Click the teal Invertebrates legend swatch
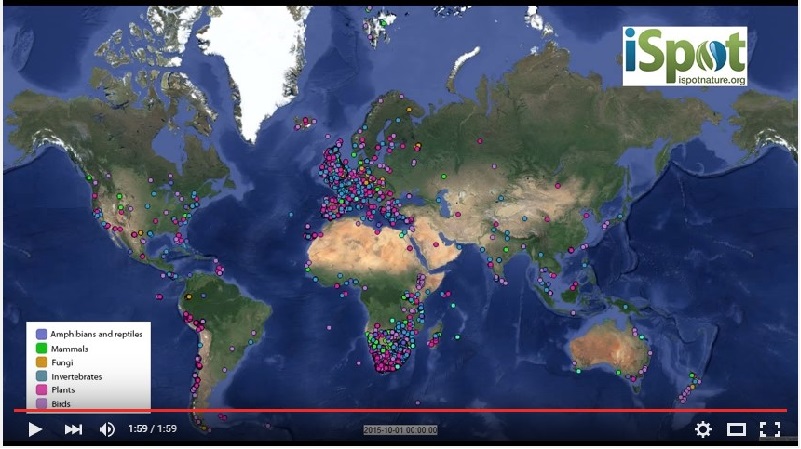Viewport: 801px width, 449px height. (41, 376)
